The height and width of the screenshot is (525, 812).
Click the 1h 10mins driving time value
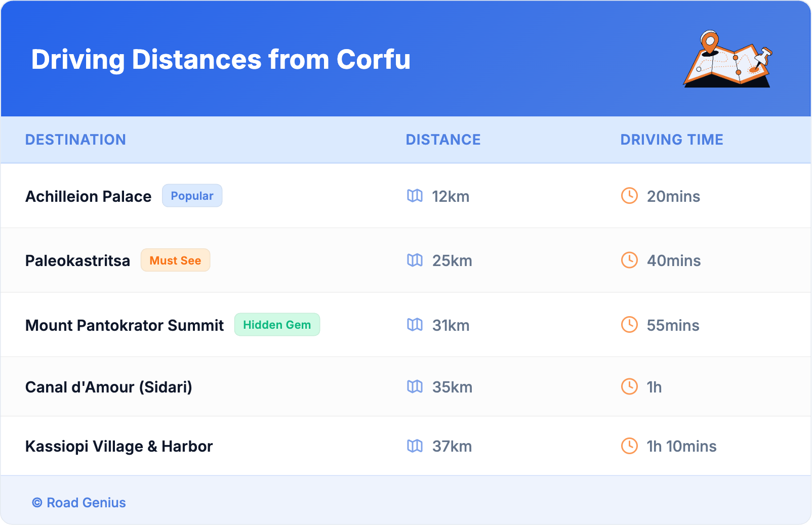click(681, 446)
